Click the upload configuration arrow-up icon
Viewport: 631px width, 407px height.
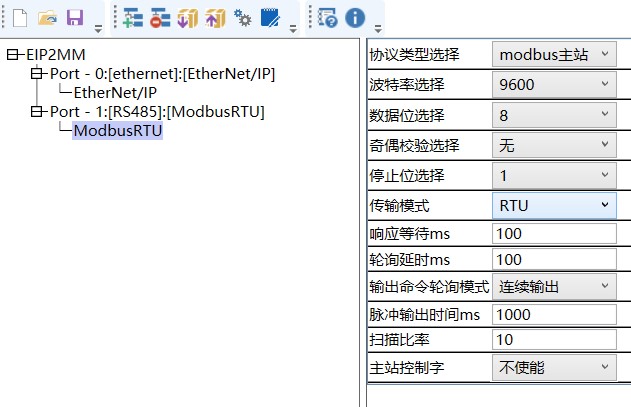215,18
